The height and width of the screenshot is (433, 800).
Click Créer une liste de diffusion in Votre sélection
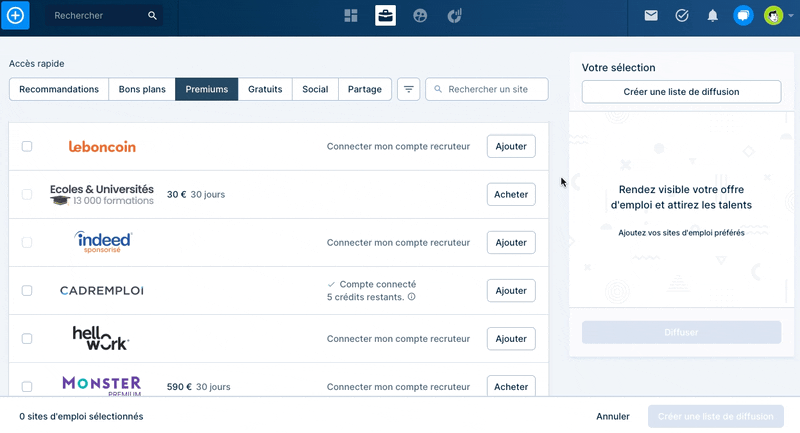point(681,92)
